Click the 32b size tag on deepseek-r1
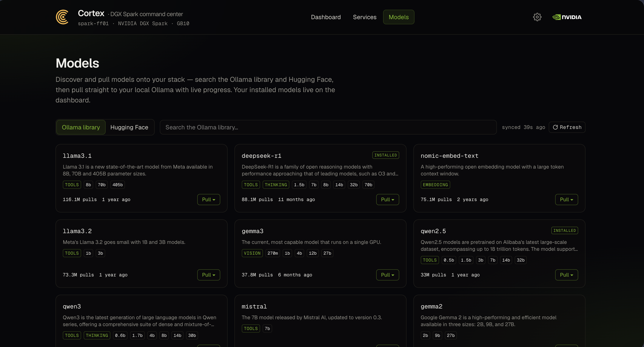The width and height of the screenshot is (644, 347). tap(353, 185)
